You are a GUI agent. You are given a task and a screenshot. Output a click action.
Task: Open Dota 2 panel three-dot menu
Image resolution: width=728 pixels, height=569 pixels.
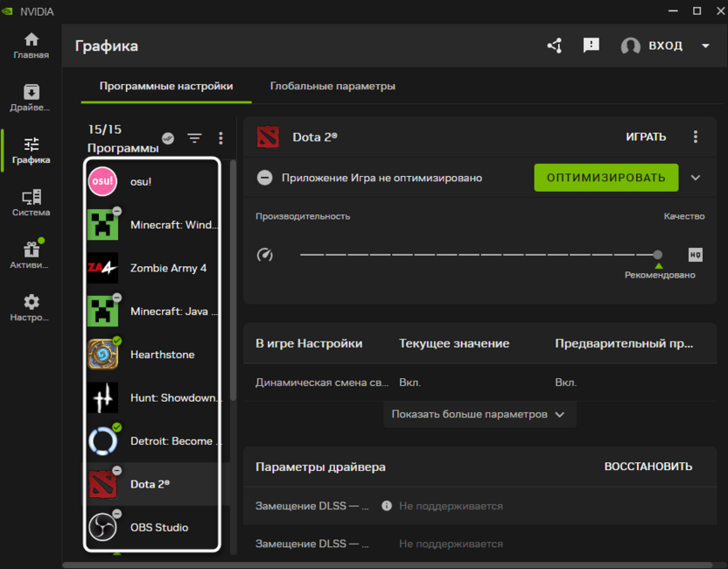[x=695, y=137]
